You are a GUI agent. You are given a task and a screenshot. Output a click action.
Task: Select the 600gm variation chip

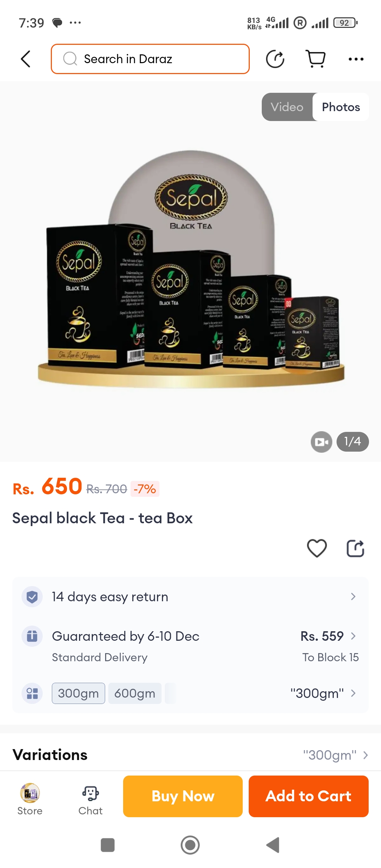coord(135,693)
